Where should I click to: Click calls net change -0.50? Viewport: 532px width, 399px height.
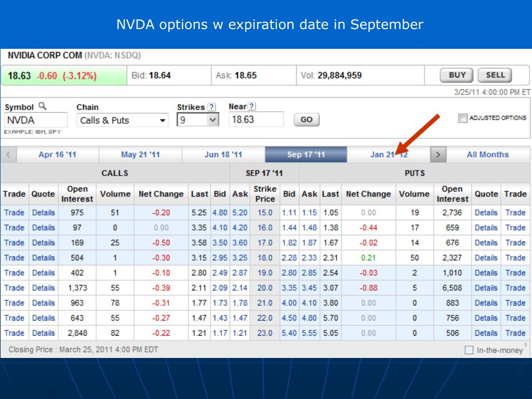point(161,243)
